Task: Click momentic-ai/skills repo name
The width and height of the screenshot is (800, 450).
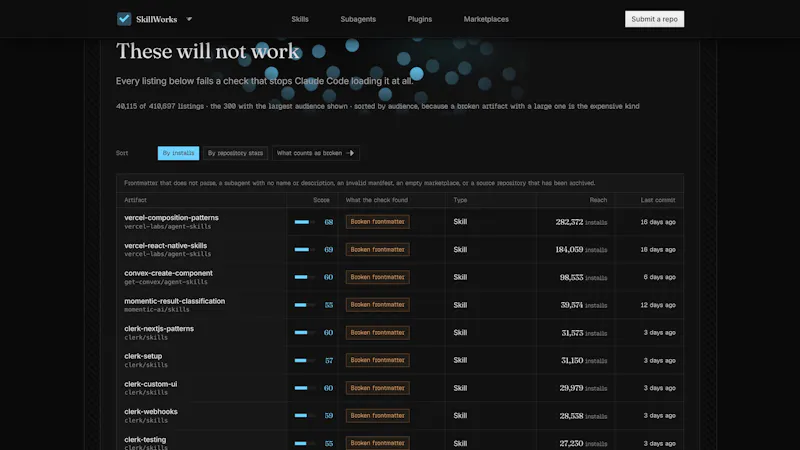Action: tap(157, 310)
